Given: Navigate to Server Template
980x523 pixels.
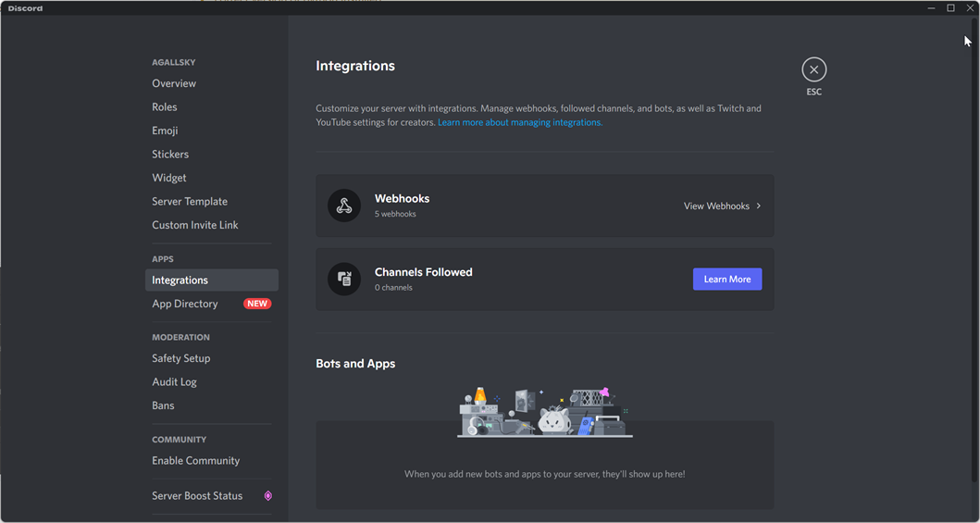Looking at the screenshot, I should (190, 202).
